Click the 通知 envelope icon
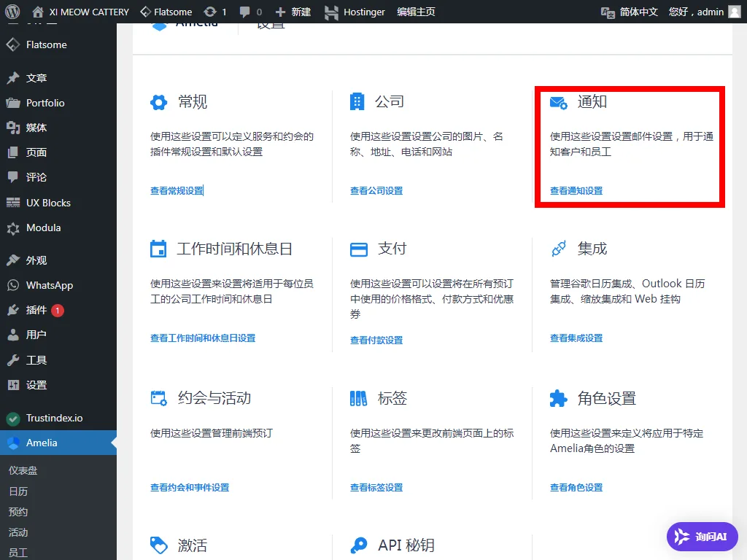This screenshot has height=560, width=747. [x=558, y=102]
